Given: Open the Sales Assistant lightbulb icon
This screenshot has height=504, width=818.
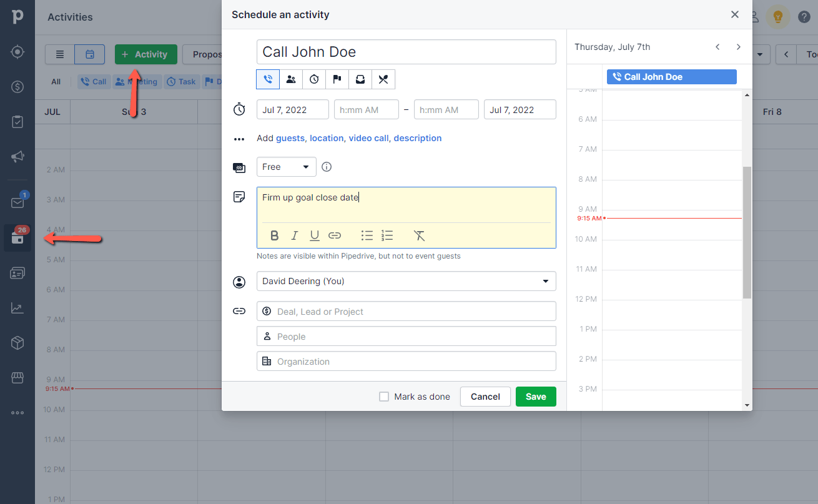Looking at the screenshot, I should pyautogui.click(x=778, y=17).
